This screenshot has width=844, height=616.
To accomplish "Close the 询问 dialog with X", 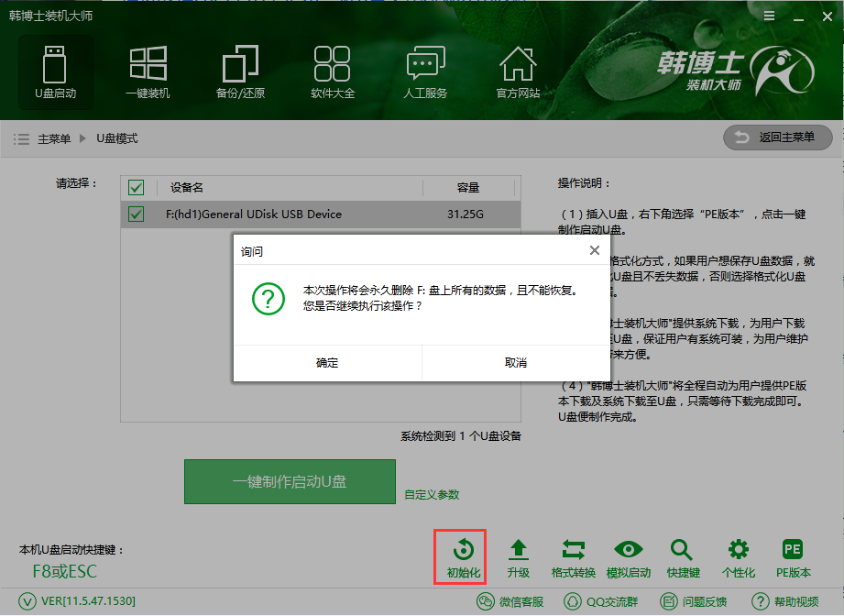I will point(594,250).
